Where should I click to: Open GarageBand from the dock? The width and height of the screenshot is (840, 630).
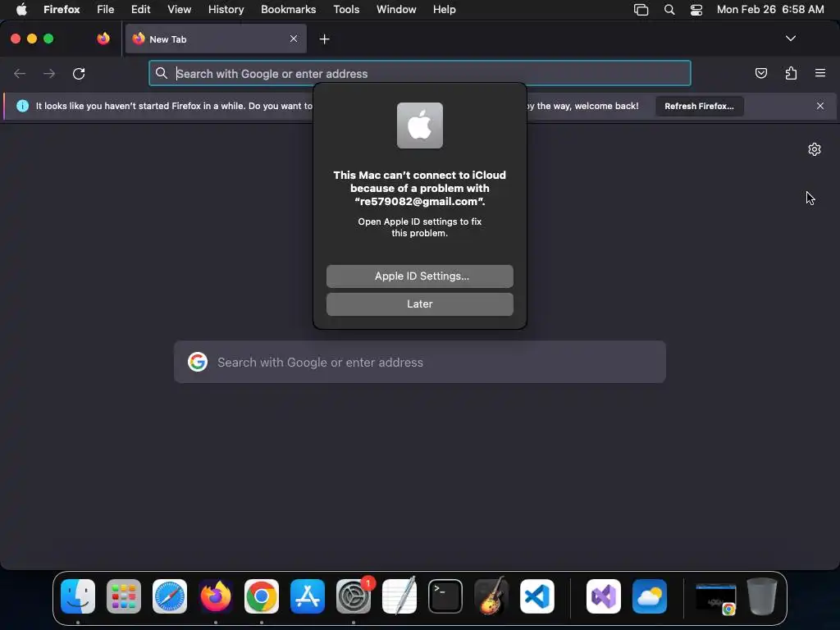tap(491, 596)
